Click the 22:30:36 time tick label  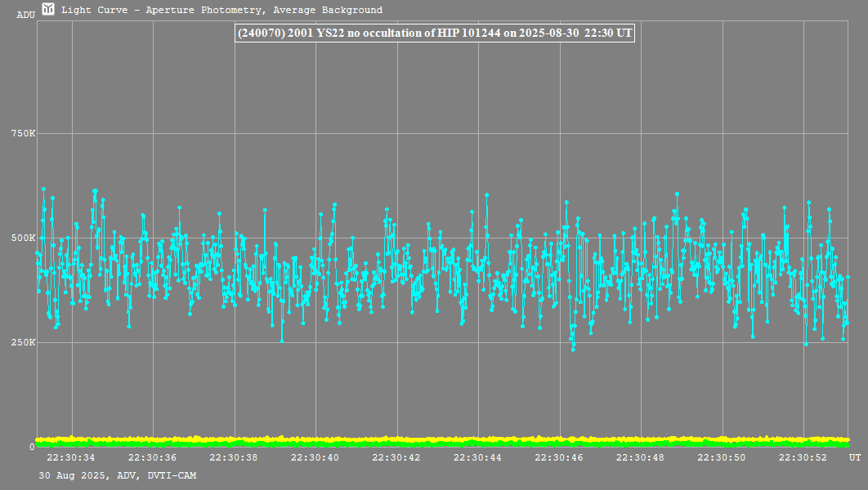[153, 458]
